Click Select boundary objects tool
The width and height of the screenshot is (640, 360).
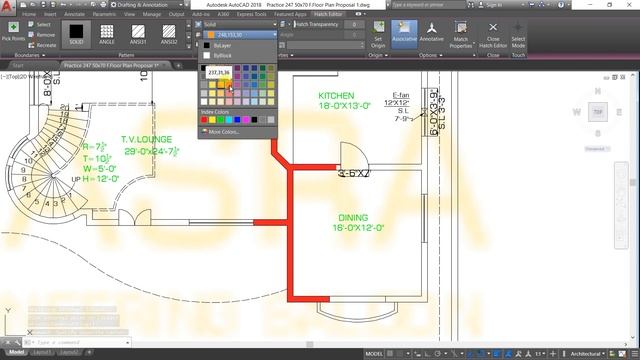tap(40, 24)
